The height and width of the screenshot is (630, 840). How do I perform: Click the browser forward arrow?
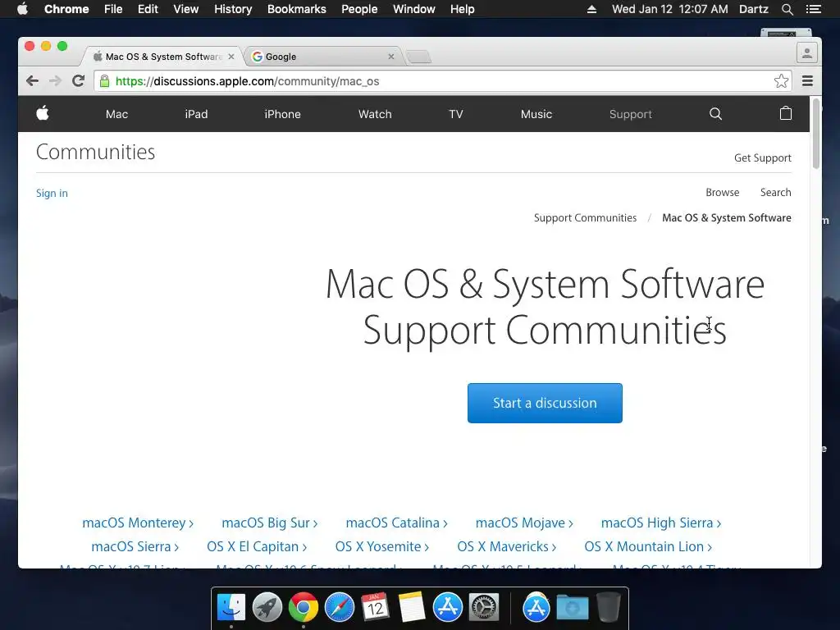[55, 81]
